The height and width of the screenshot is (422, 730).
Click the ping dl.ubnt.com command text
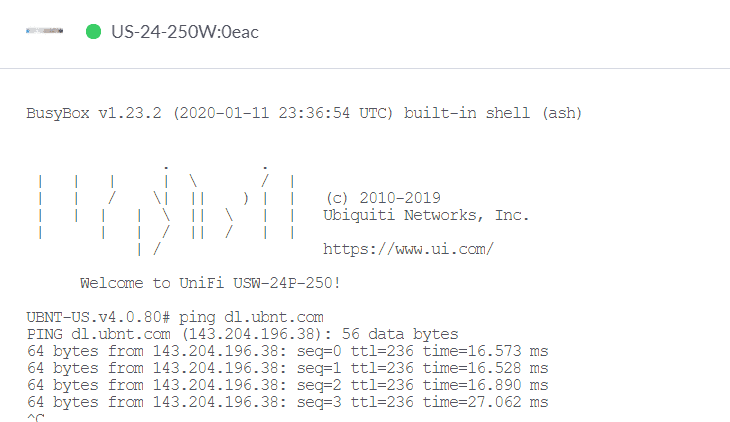point(251,317)
